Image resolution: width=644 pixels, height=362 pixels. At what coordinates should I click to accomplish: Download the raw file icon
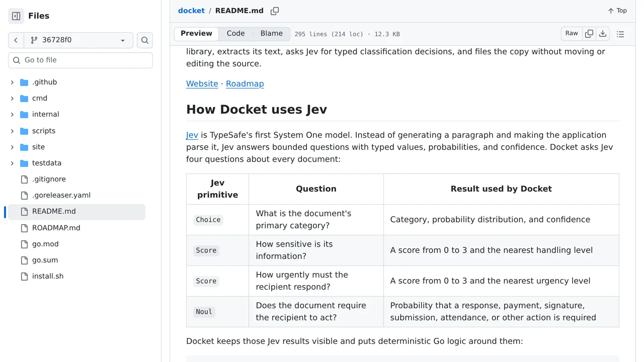(603, 34)
